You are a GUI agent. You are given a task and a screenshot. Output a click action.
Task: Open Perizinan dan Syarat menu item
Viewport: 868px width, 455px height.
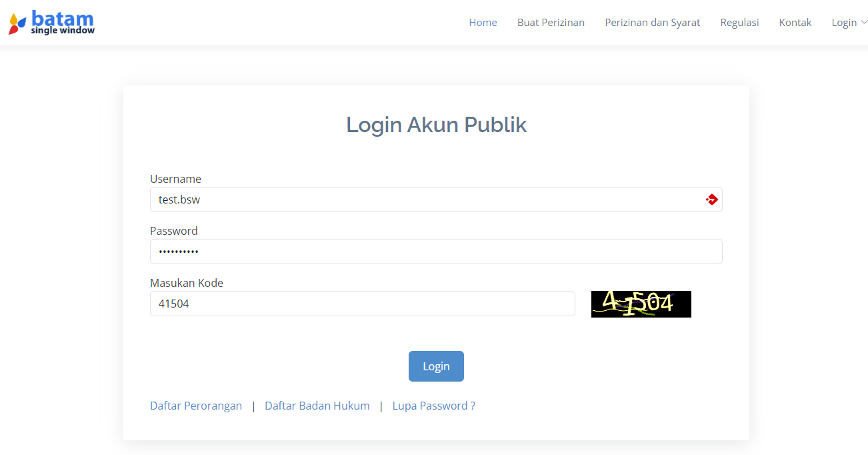point(652,23)
